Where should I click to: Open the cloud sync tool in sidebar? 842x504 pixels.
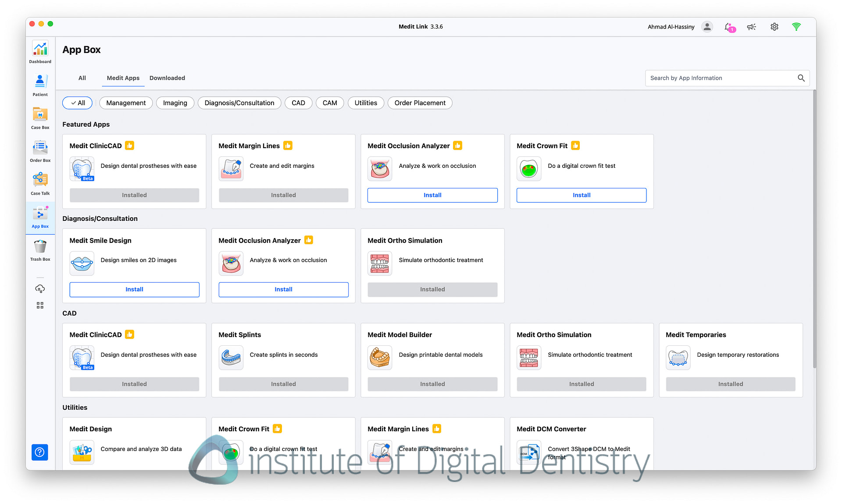click(40, 288)
